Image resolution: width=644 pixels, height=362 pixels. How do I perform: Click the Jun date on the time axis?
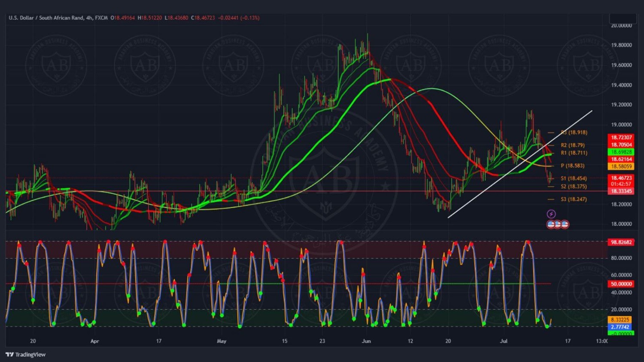366,341
